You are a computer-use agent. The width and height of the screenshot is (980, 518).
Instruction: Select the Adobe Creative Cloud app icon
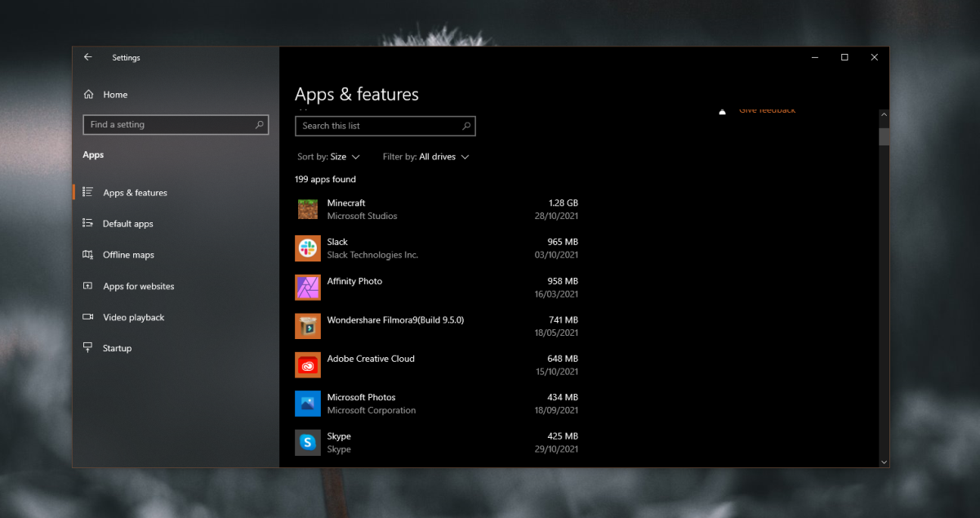(308, 364)
